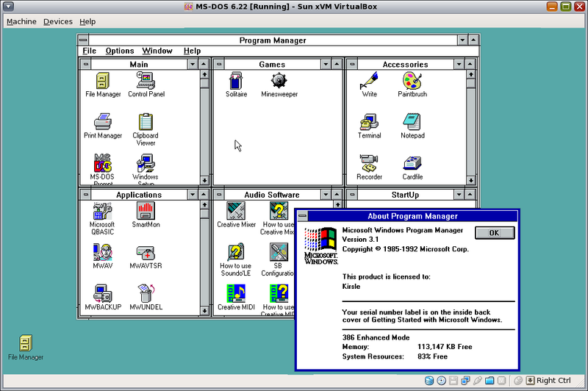This screenshot has height=391, width=588.
Task: Select the SmartMon icon
Action: point(146,215)
